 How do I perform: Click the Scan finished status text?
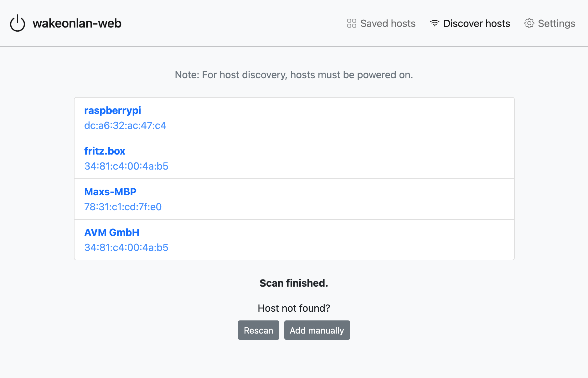tap(293, 283)
